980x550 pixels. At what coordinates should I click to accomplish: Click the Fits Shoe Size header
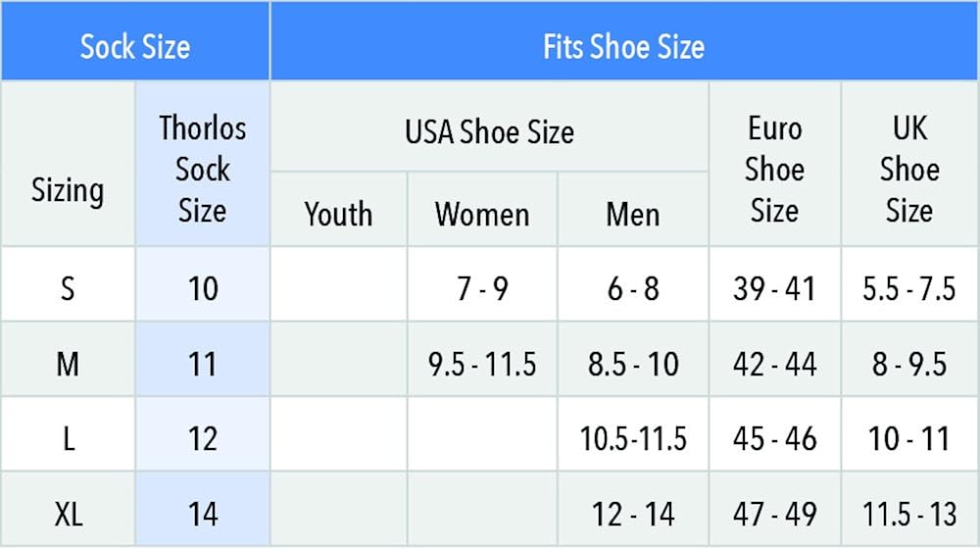click(x=623, y=46)
